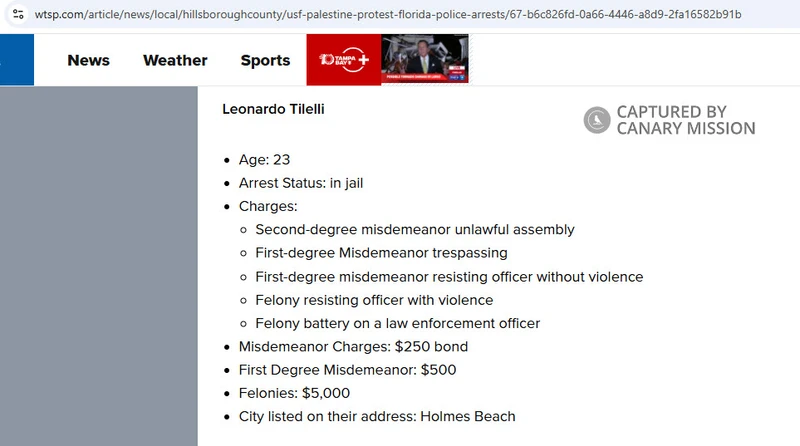Open the live newscast video thumbnail
Image resolution: width=800 pixels, height=446 pixels.
pos(424,59)
